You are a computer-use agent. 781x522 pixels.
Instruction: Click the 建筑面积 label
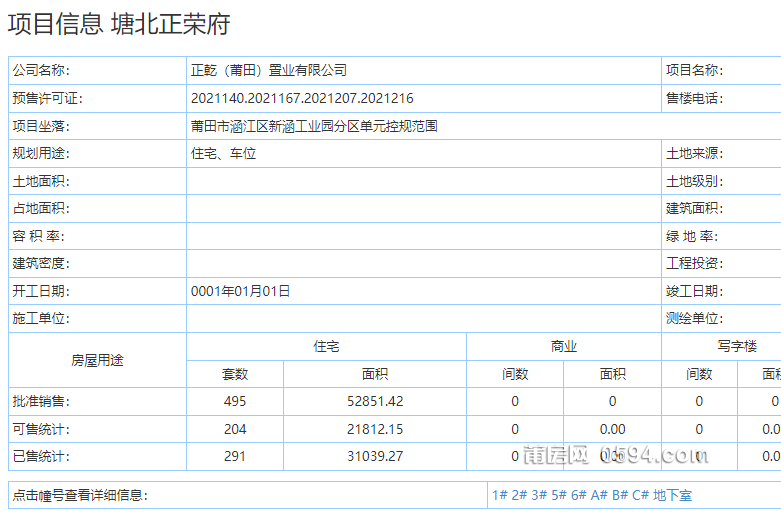tap(694, 208)
